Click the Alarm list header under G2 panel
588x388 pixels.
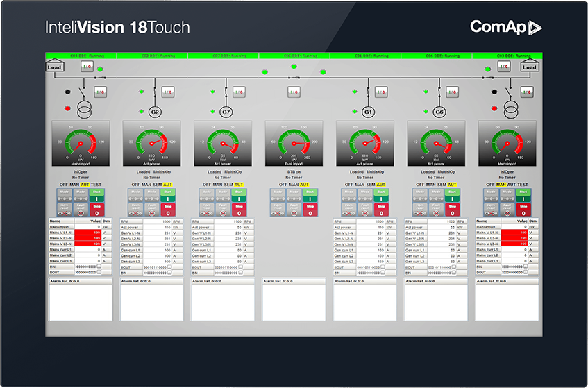click(x=151, y=281)
